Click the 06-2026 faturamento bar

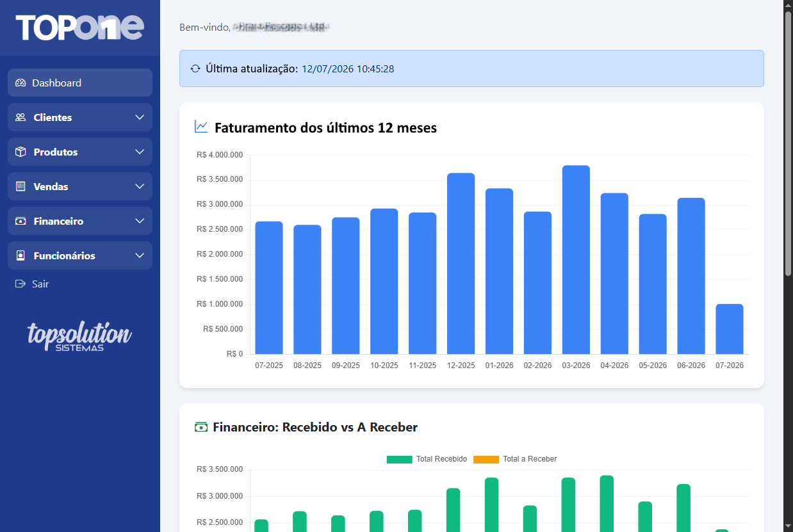pos(691,276)
